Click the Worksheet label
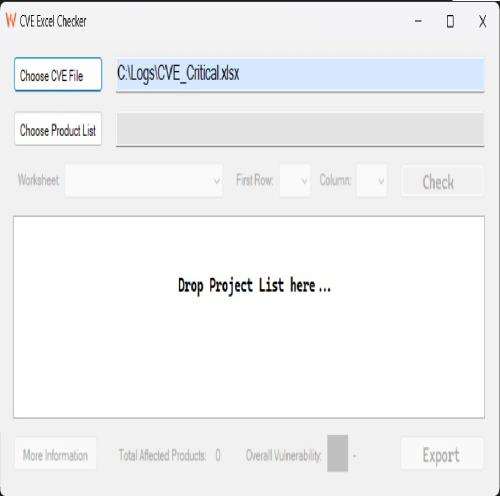The image size is (500, 500). coord(38,180)
